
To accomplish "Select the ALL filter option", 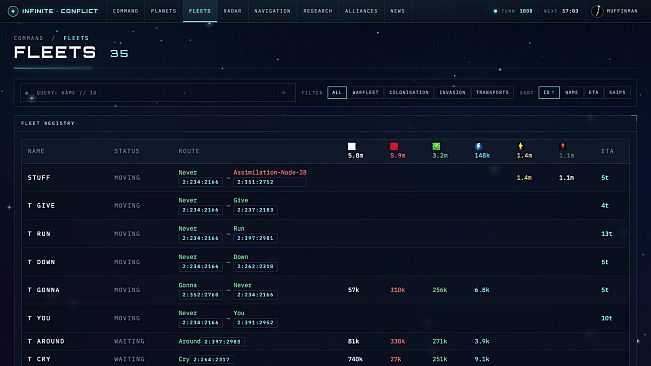I will [337, 93].
